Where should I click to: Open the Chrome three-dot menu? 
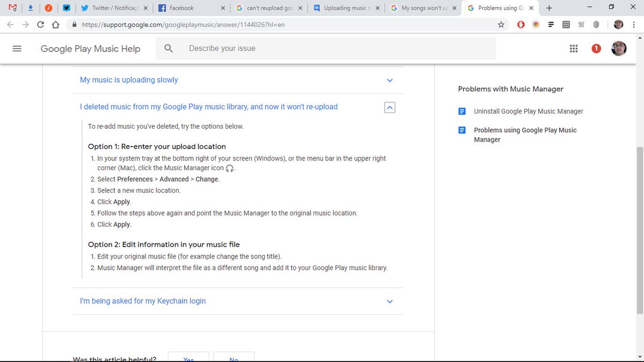pos(634,25)
